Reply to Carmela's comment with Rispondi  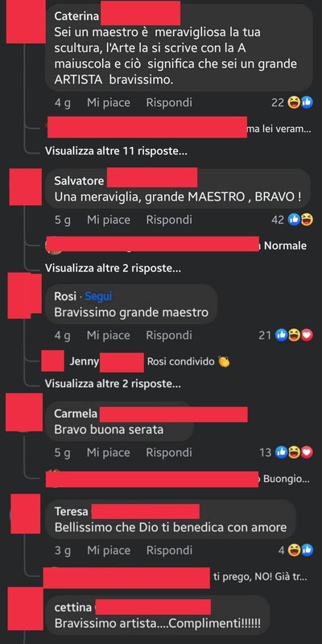169,452
